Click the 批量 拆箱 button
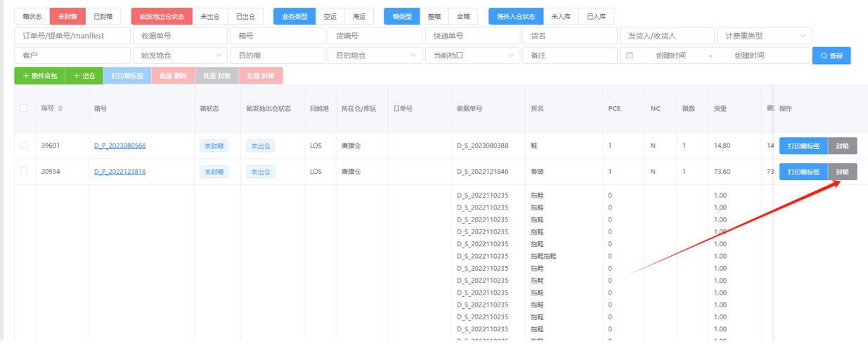The width and height of the screenshot is (868, 358). tap(261, 76)
